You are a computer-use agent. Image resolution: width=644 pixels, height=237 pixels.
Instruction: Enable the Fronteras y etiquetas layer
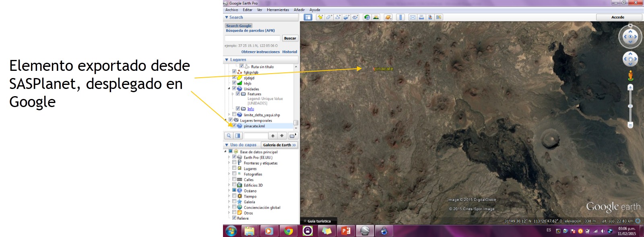(234, 163)
